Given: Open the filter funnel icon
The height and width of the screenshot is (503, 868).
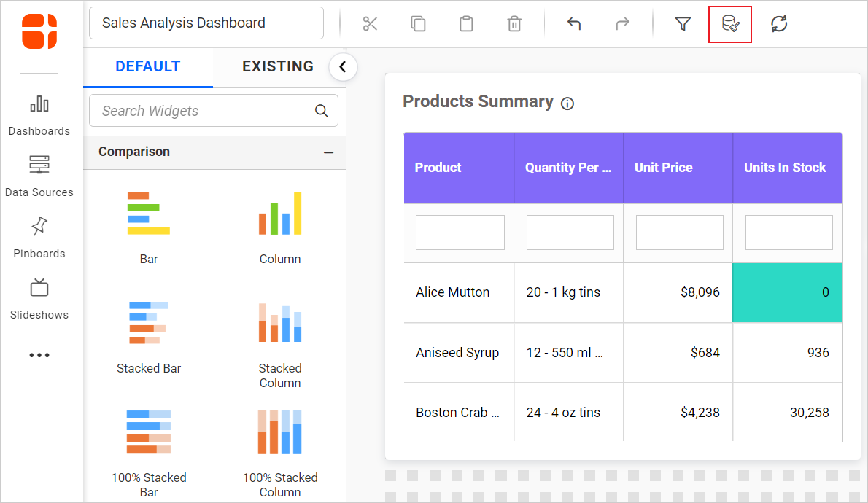Looking at the screenshot, I should 683,24.
